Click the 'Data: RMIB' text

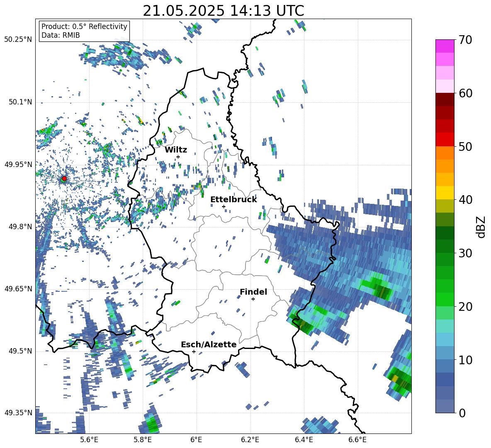pyautogui.click(x=61, y=35)
